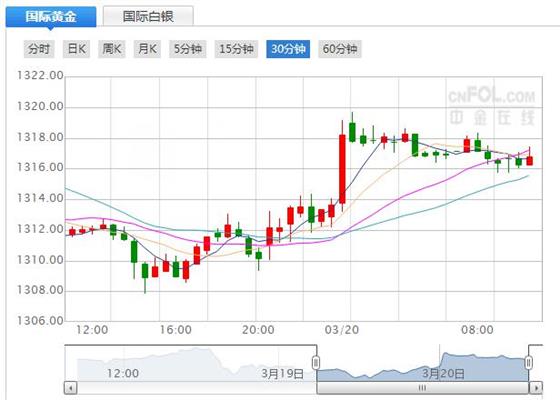Click the 1320.00 price axis label

pos(40,106)
